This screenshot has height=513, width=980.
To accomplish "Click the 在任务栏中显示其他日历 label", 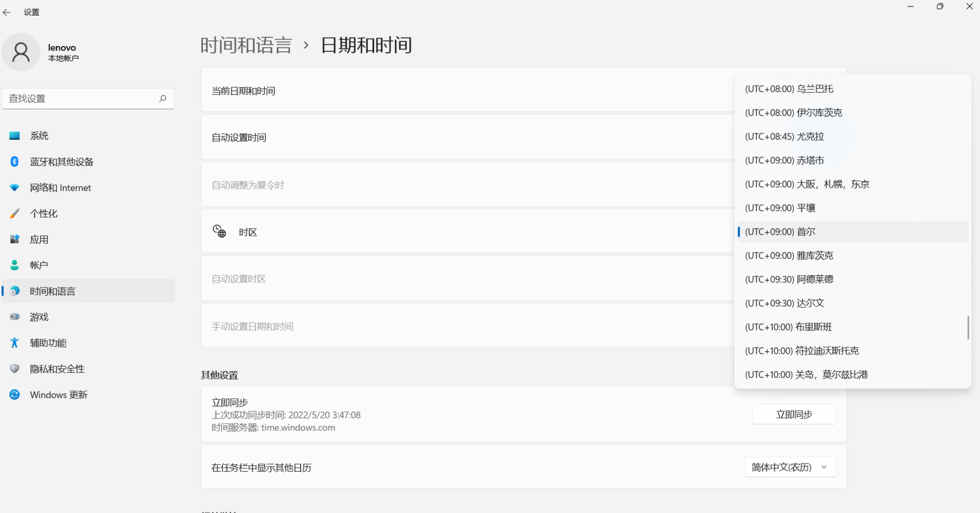I will pyautogui.click(x=262, y=468).
